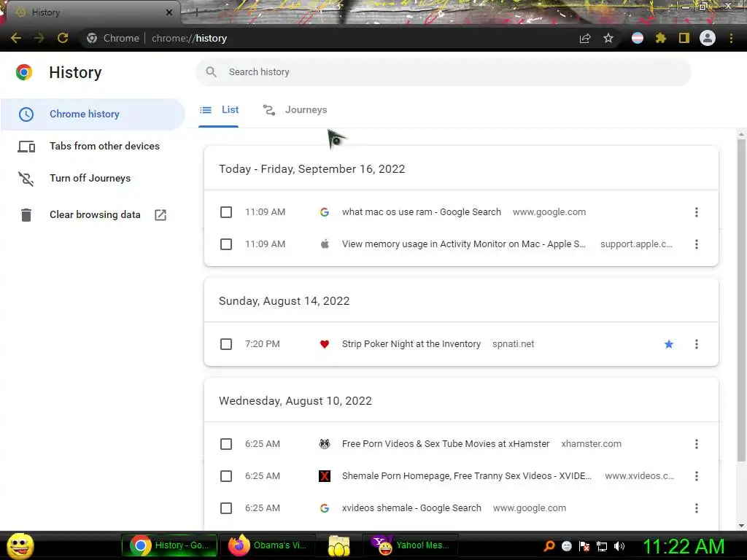This screenshot has width=747, height=560.
Task: Check the Strip Poker Night entry checkbox
Action: pos(226,344)
